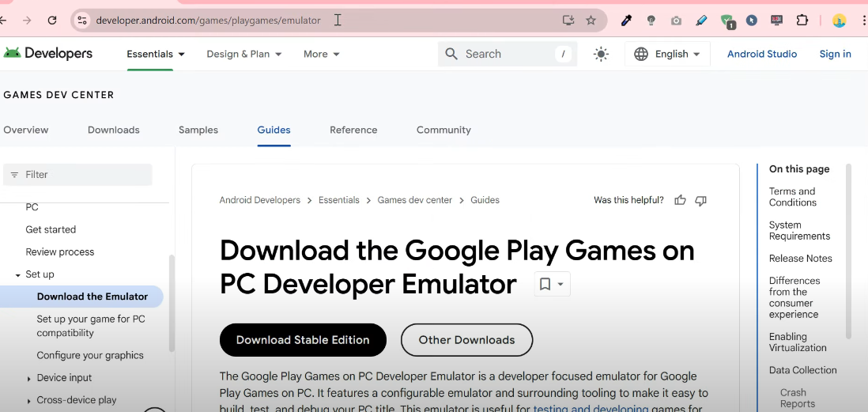Click the blue highlighter pen extension
This screenshot has height=412, width=868.
pyautogui.click(x=701, y=21)
